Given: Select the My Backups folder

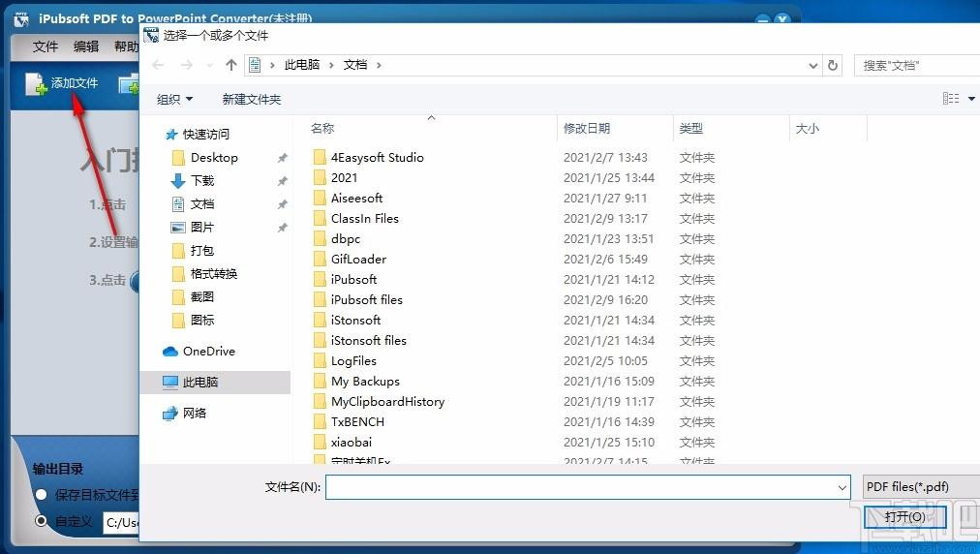Looking at the screenshot, I should click(365, 381).
